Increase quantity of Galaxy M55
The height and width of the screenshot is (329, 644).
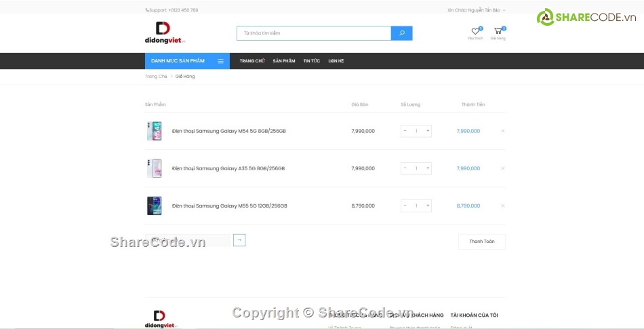point(428,206)
